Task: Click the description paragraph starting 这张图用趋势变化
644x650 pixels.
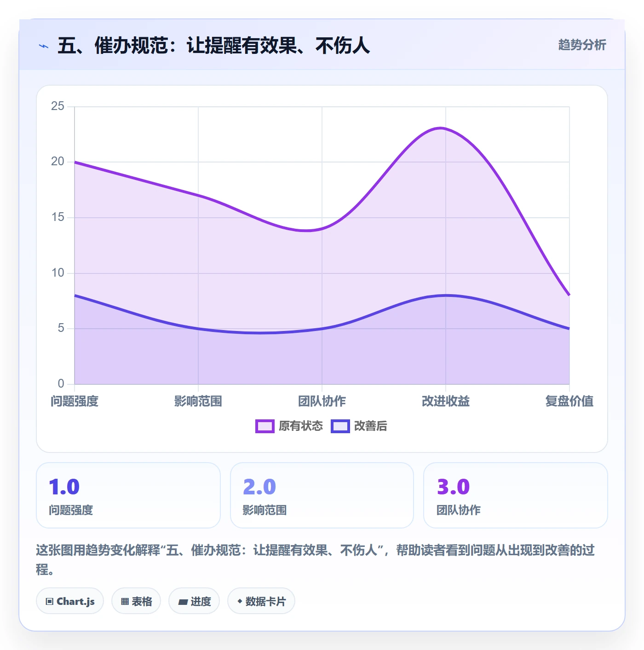Action: 316,560
